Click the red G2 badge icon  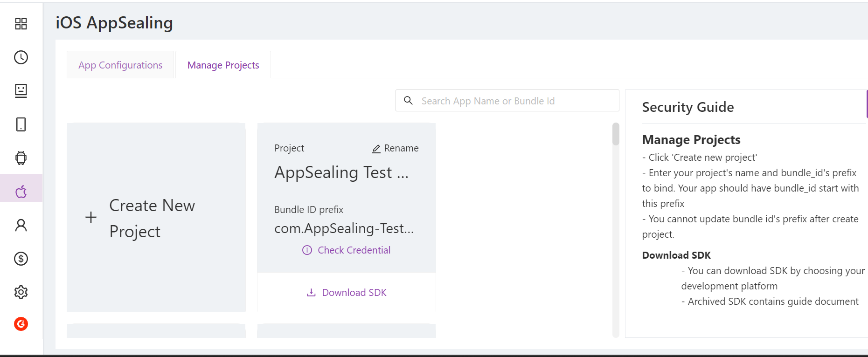(x=21, y=324)
